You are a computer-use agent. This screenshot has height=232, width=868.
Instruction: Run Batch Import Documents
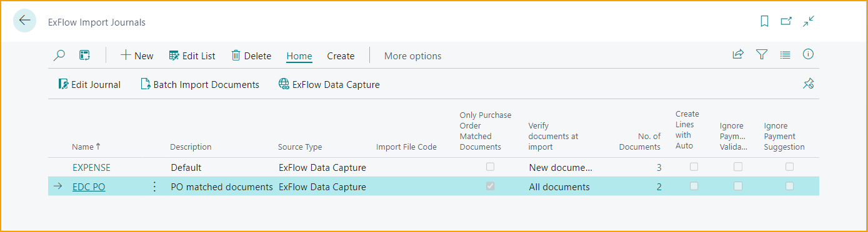(200, 84)
